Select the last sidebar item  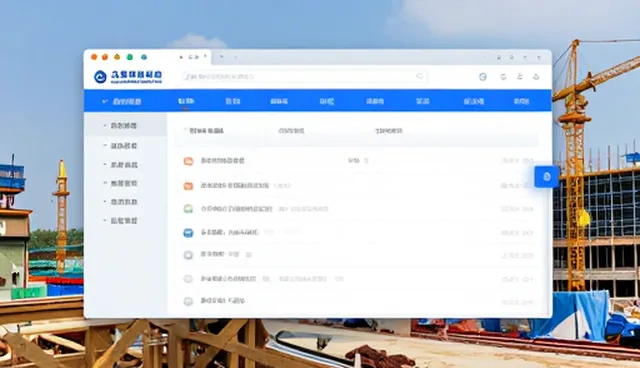(x=125, y=221)
